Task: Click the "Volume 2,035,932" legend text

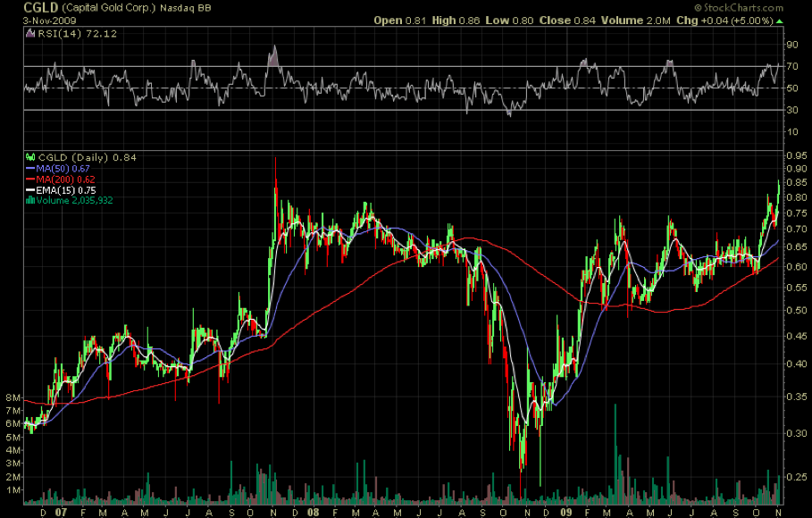Action: coord(74,200)
